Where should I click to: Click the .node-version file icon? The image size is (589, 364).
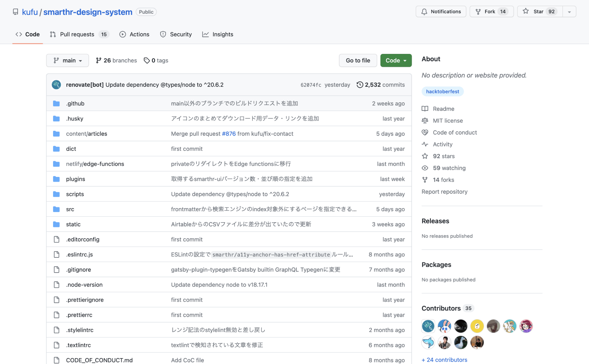pos(56,285)
